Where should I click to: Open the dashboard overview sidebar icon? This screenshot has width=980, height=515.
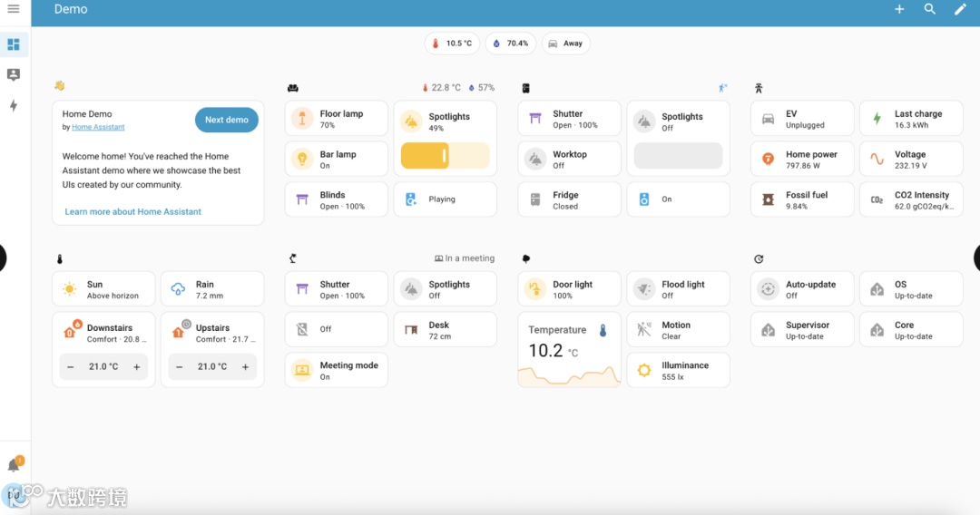(x=13, y=44)
